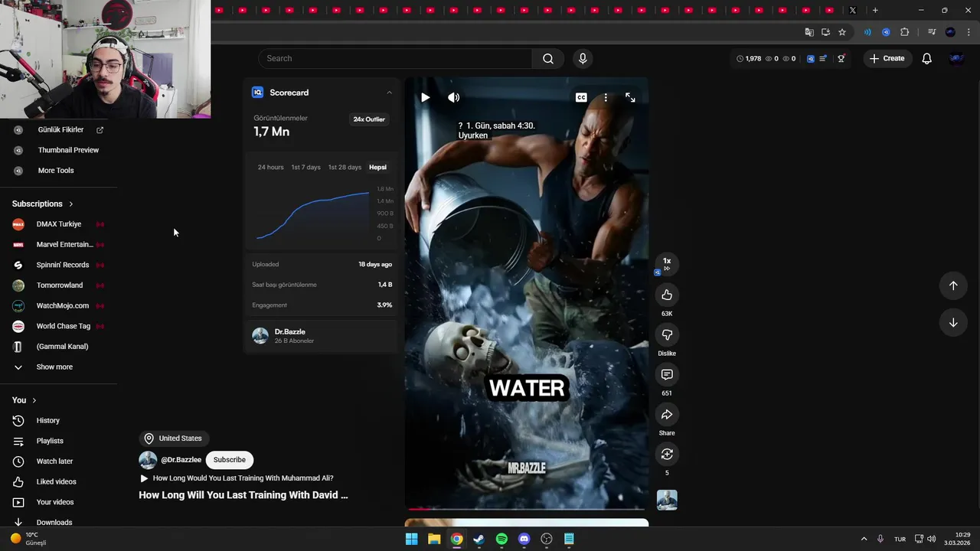Image resolution: width=980 pixels, height=551 pixels.
Task: Open the sound thumbnail below remix
Action: point(667,500)
